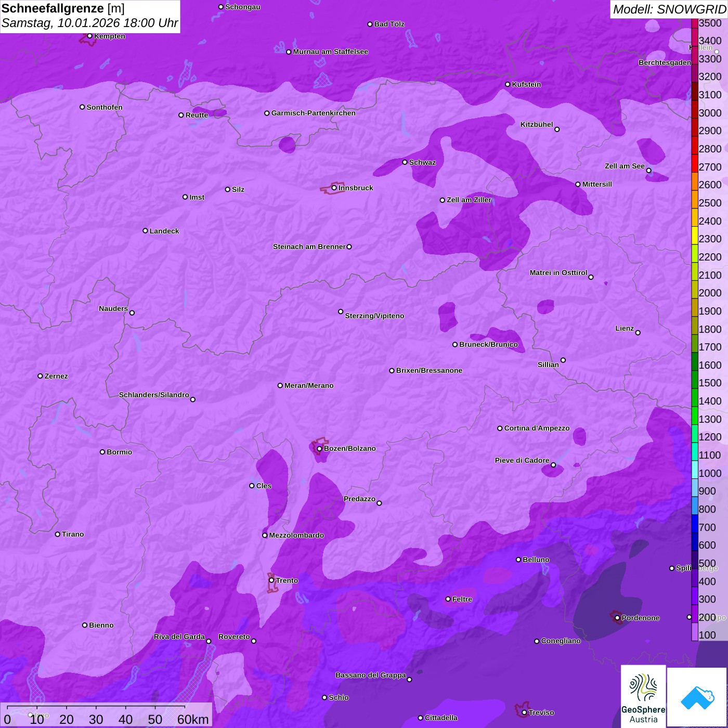Click the 3500 m legend color swatch
The image size is (728, 728).
694,23
